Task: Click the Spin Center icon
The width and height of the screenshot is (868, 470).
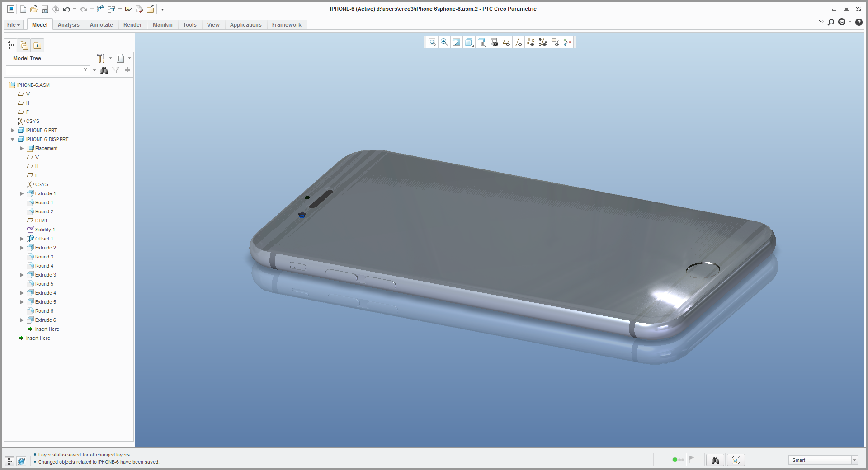Action: [568, 42]
